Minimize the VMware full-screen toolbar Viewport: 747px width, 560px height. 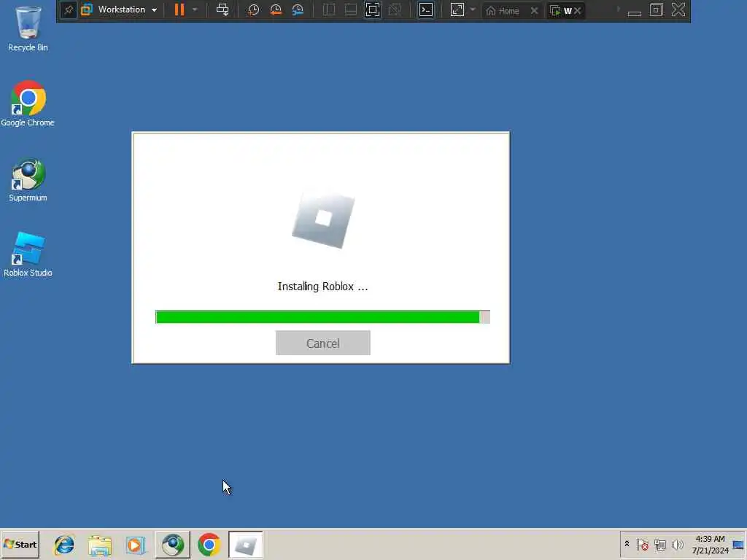(x=634, y=12)
